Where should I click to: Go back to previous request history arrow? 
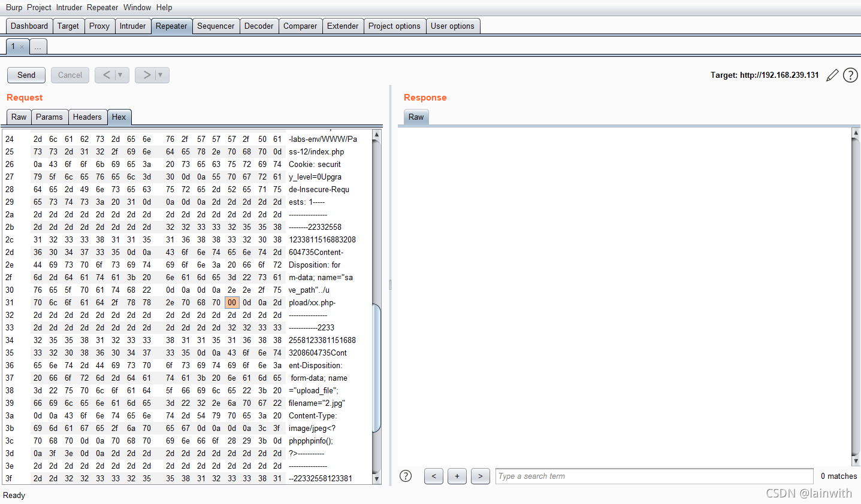tap(106, 75)
